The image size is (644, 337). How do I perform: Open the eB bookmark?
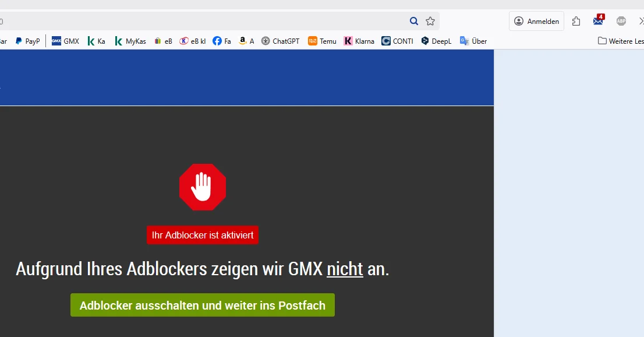[x=163, y=41]
